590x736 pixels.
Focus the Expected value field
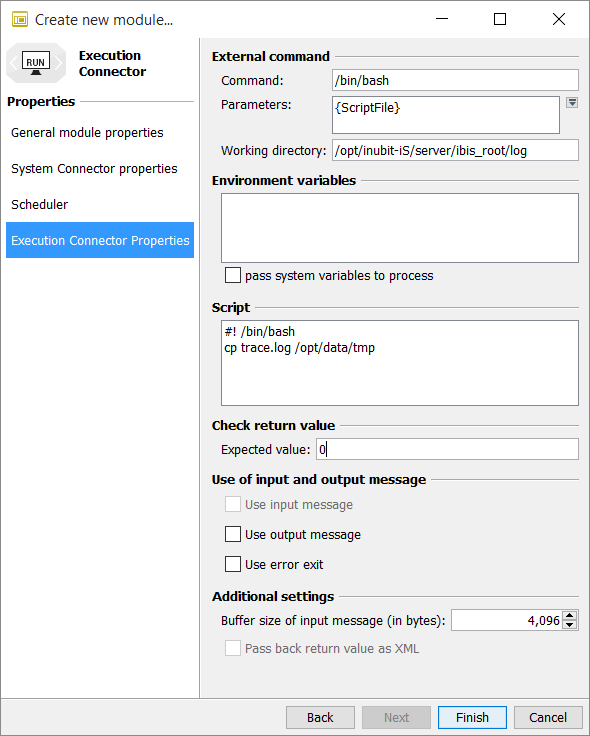pyautogui.click(x=447, y=449)
